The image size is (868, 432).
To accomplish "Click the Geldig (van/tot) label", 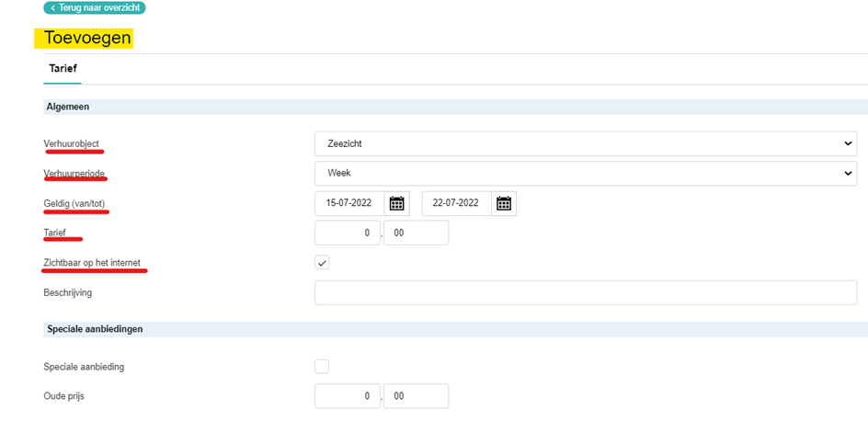I will coord(74,203).
